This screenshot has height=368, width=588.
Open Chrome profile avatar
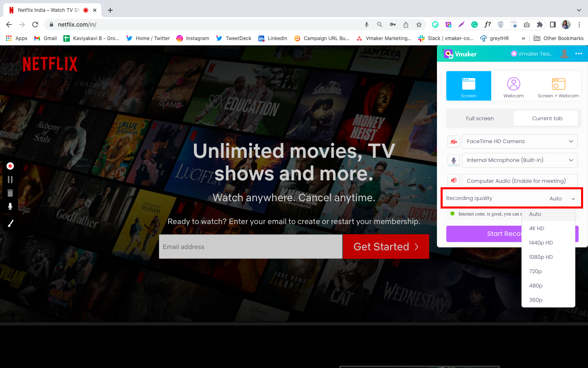pos(566,25)
